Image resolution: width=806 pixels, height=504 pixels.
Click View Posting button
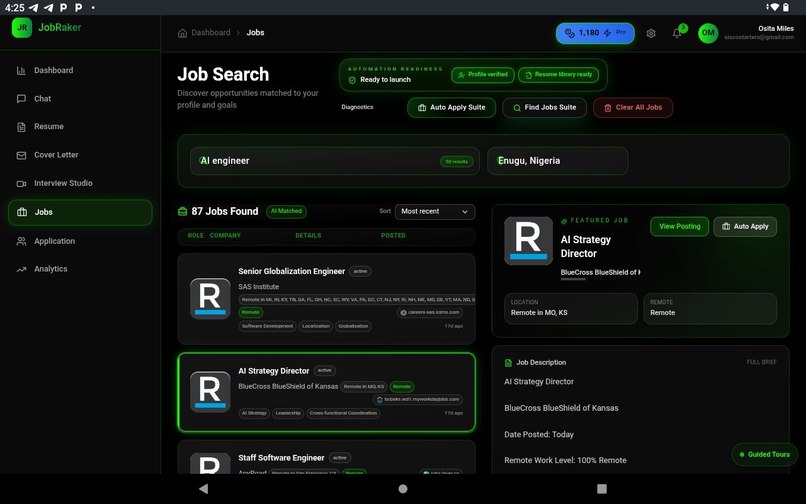[679, 226]
